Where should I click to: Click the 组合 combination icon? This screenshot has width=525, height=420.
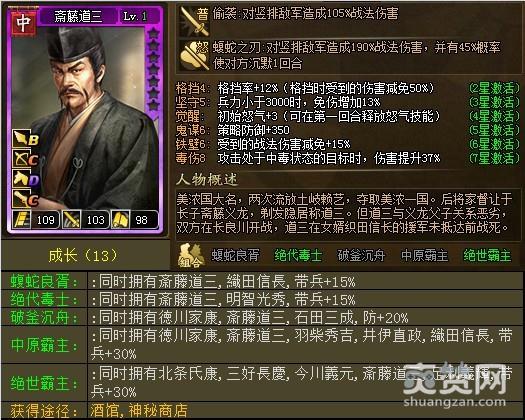(x=190, y=256)
